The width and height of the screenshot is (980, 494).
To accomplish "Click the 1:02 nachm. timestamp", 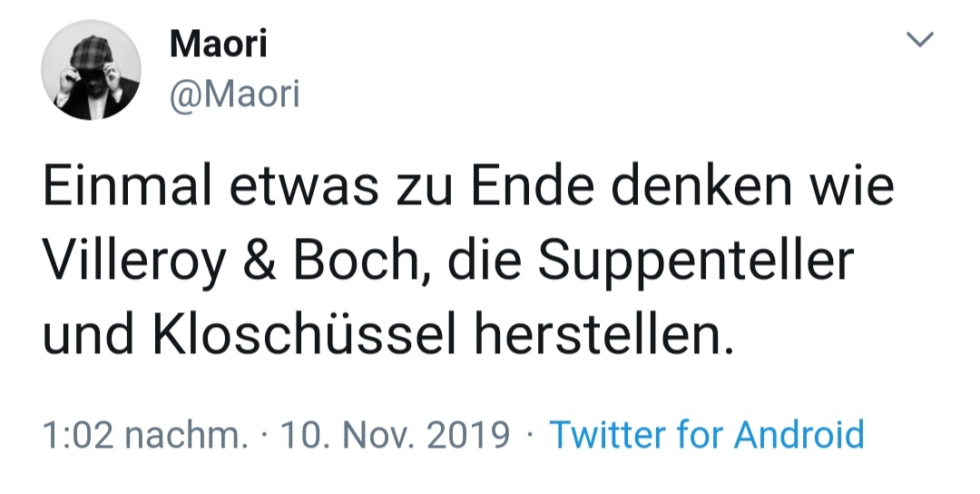I will (145, 434).
